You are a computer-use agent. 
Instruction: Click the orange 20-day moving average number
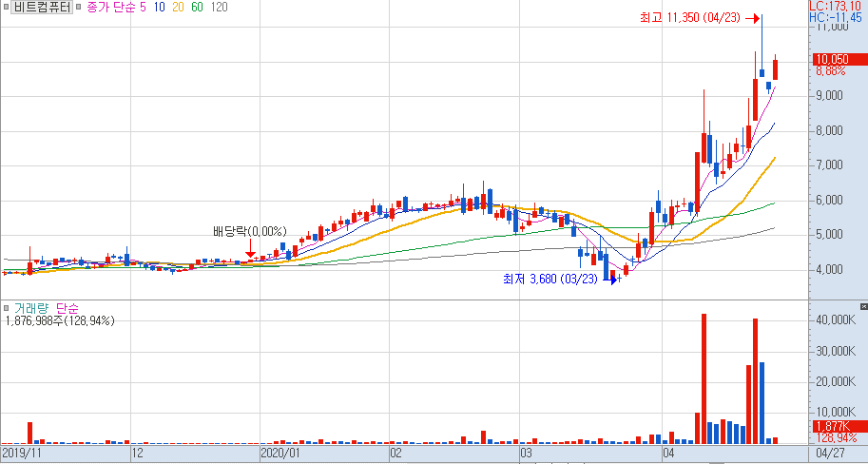pyautogui.click(x=178, y=8)
